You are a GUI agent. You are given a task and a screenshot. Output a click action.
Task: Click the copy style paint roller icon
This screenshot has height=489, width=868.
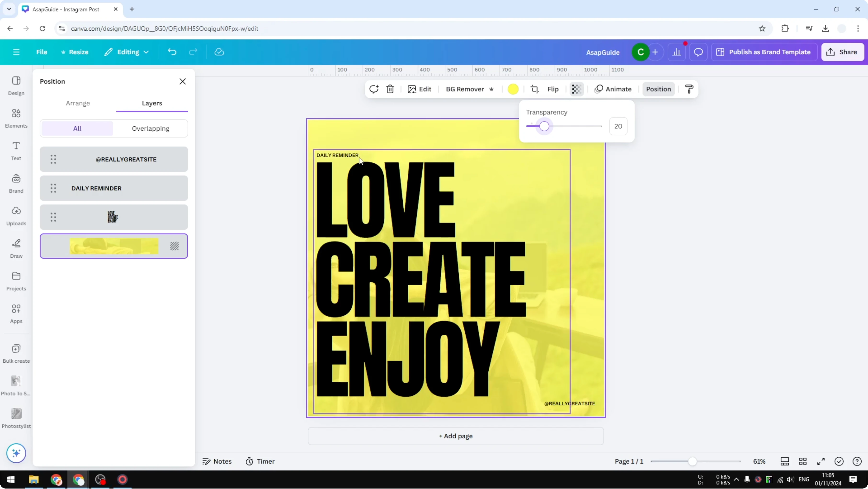pyautogui.click(x=689, y=89)
